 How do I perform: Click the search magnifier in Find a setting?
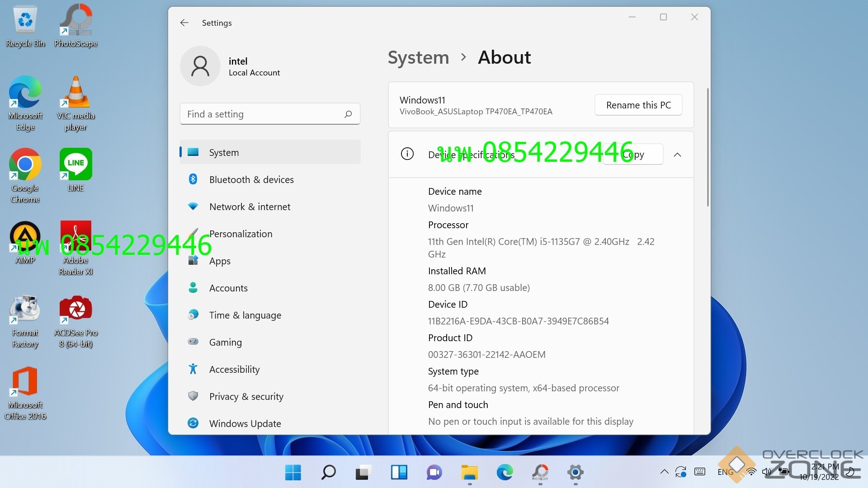tap(348, 114)
